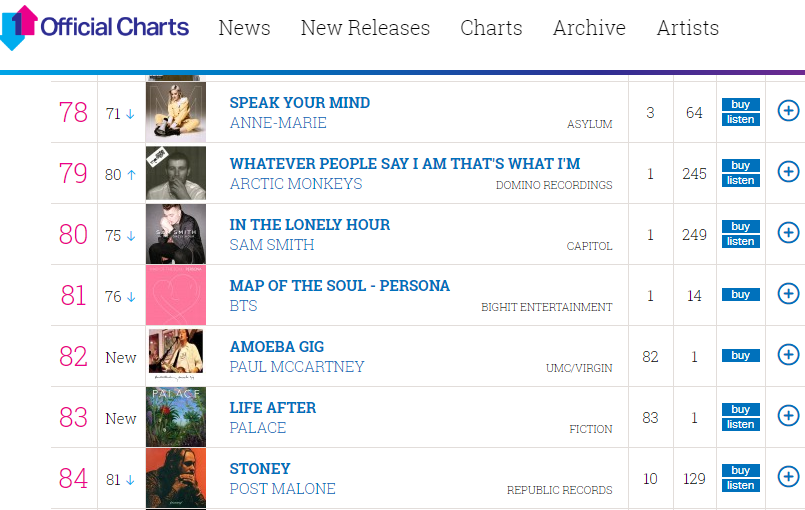Expand In The Lonely Hour plus icon

pos(788,233)
